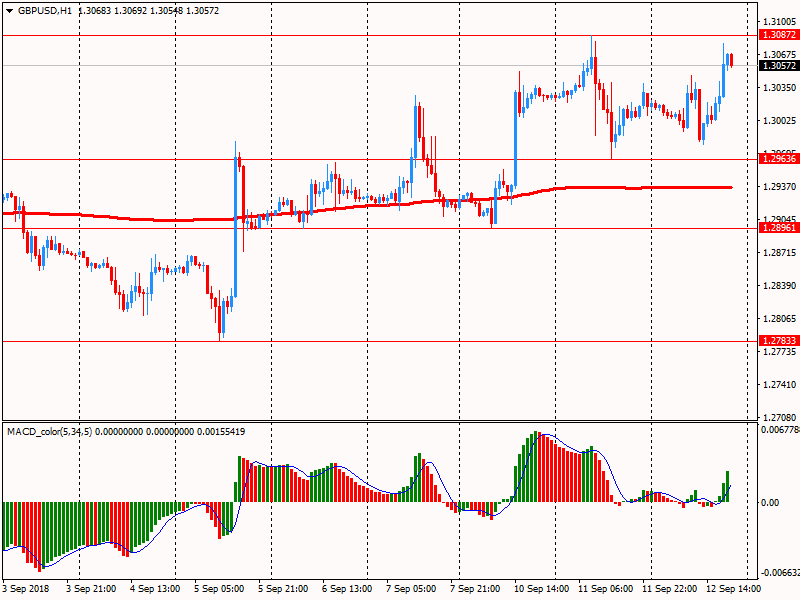Screen dimensions: 800x600
Task: Select the red 1.28961 price level label
Action: 779,228
